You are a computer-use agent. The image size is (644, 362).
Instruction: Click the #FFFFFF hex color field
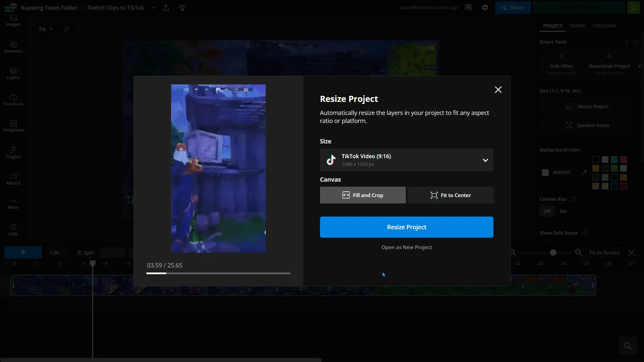point(562,172)
